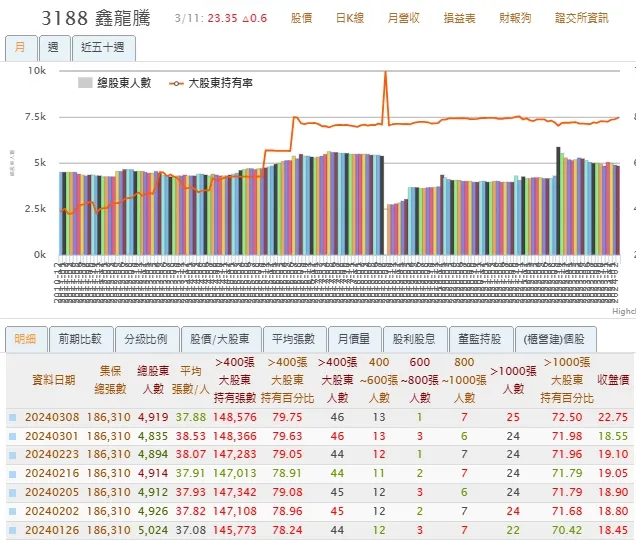This screenshot has width=636, height=540.
Task: Click the 23.35 stock price quote
Action: [223, 18]
